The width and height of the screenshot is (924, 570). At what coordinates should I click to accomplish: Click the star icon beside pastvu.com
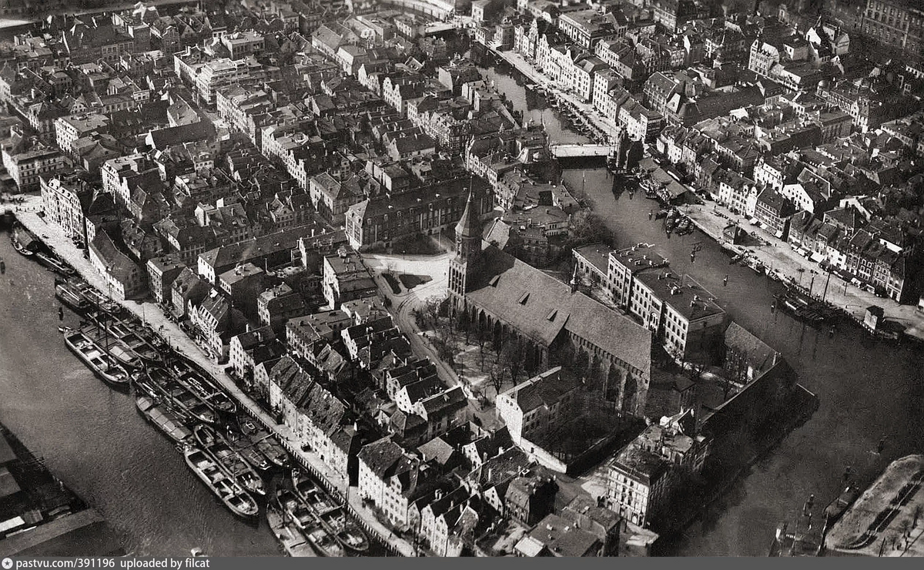pos(6,563)
